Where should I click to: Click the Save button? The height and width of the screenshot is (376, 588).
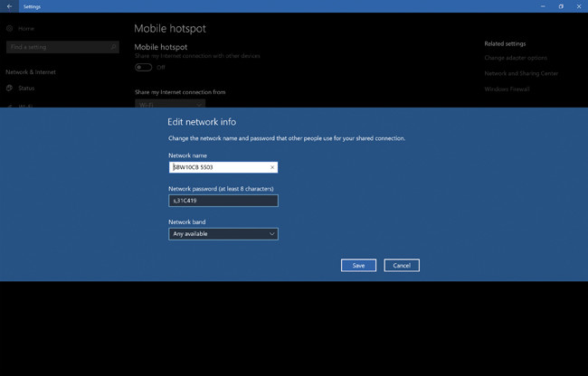click(358, 266)
